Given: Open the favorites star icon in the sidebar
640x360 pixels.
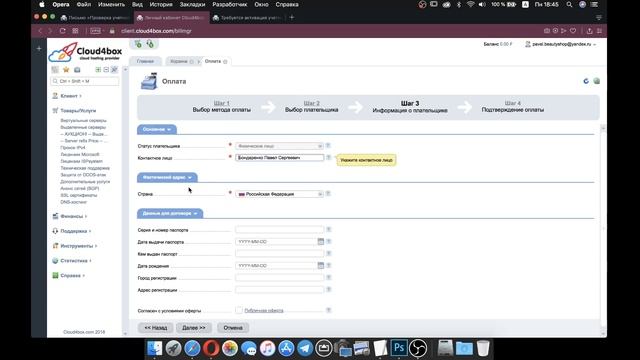Looking at the screenshot, I should [66, 70].
